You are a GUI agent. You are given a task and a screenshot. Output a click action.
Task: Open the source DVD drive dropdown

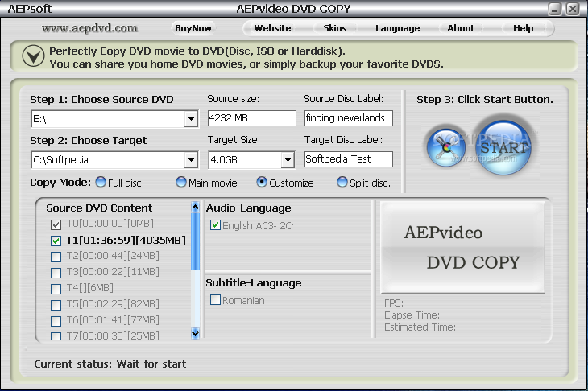point(191,119)
